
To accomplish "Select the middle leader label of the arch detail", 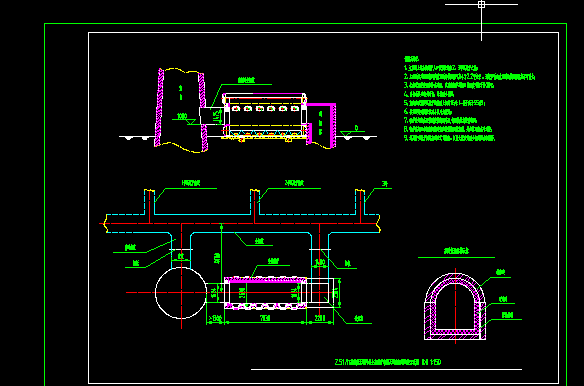I will point(504,299).
